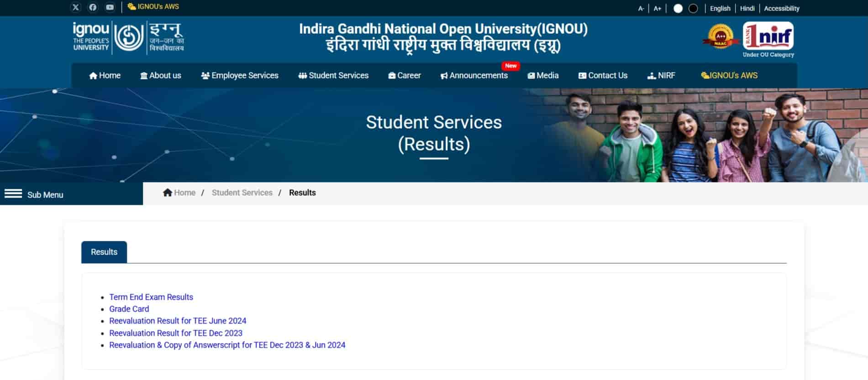Viewport: 868px width, 380px height.
Task: Open the Career menu
Action: tap(405, 75)
